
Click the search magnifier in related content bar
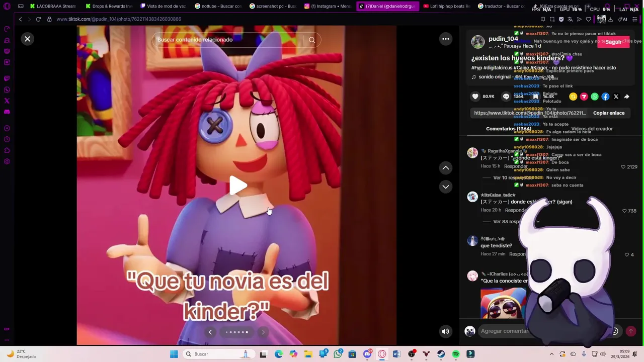[x=312, y=40]
